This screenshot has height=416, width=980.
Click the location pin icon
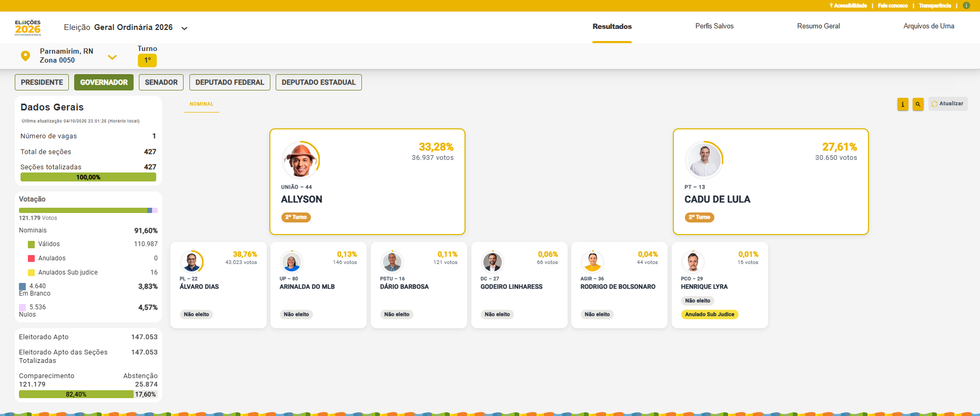pyautogui.click(x=25, y=56)
